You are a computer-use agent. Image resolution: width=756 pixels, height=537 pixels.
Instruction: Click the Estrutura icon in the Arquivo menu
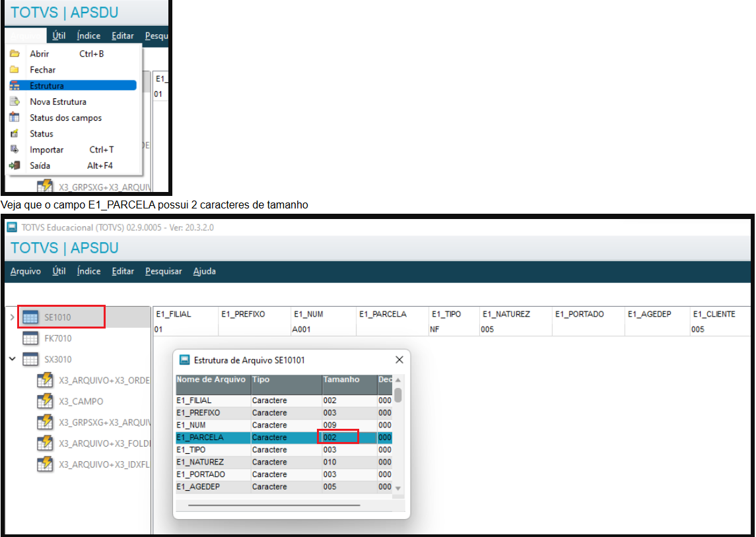click(x=15, y=86)
